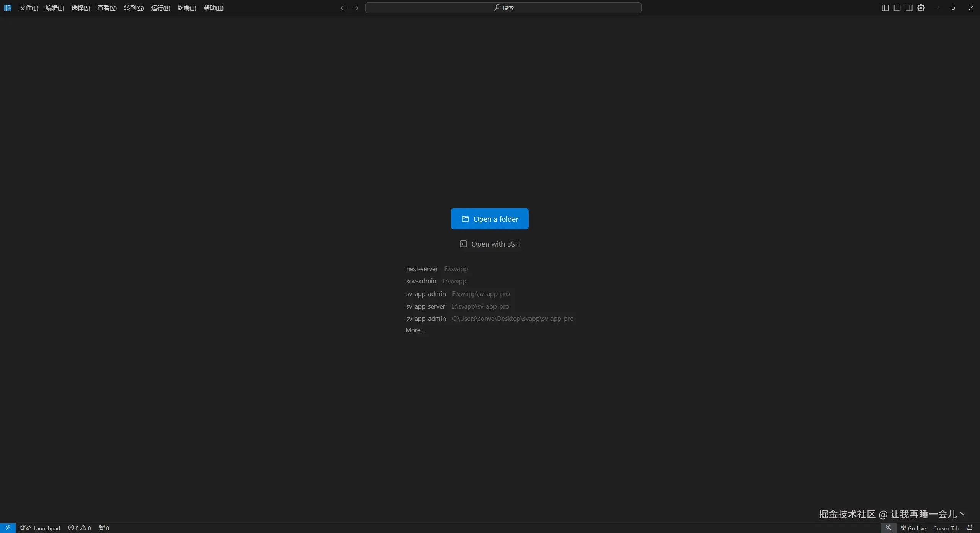Open the 终端(T) menu
Viewport: 980px width, 533px height.
187,8
